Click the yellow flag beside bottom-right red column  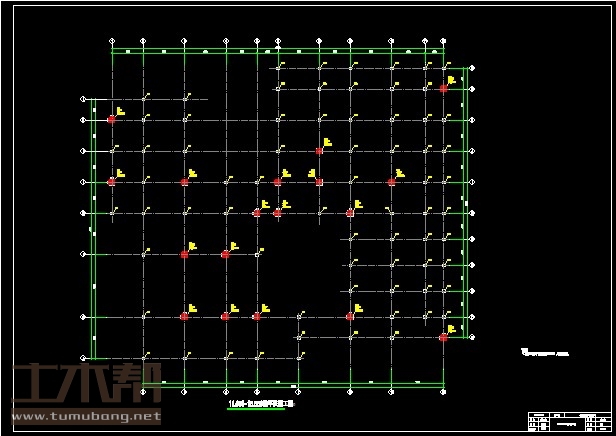[x=452, y=329]
